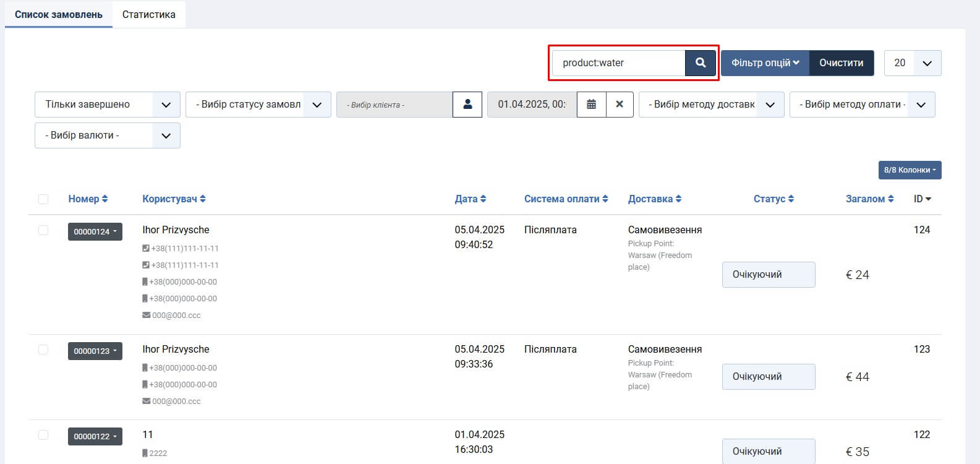This screenshot has width=980, height=464.
Task: Click the Очистити button
Action: click(x=841, y=63)
